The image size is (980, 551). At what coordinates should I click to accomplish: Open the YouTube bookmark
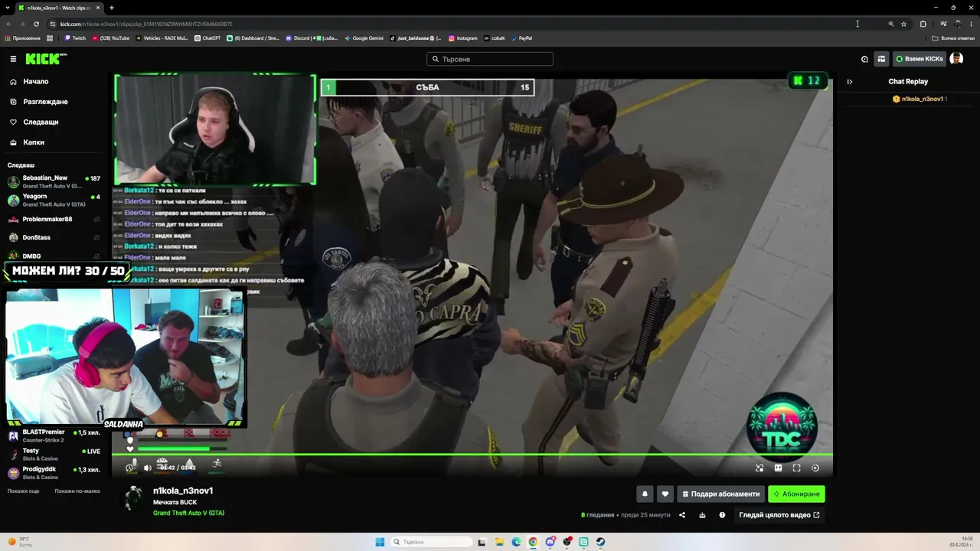(111, 38)
